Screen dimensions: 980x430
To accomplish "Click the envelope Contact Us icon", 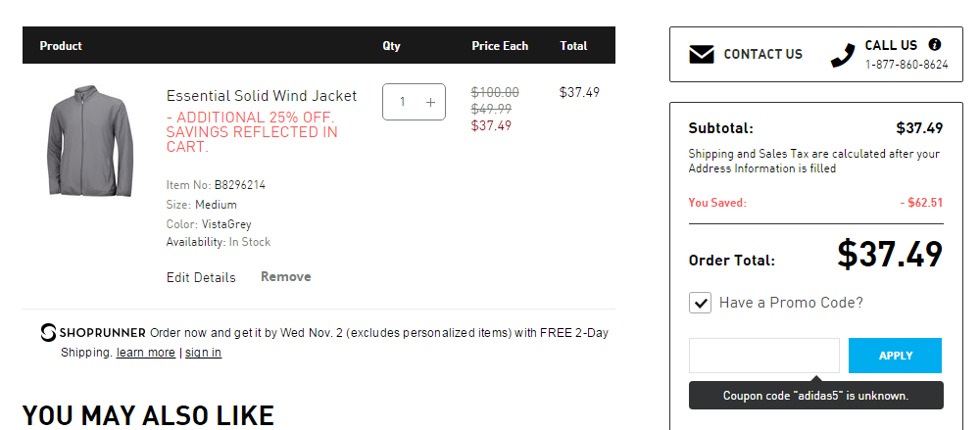I will click(x=701, y=55).
